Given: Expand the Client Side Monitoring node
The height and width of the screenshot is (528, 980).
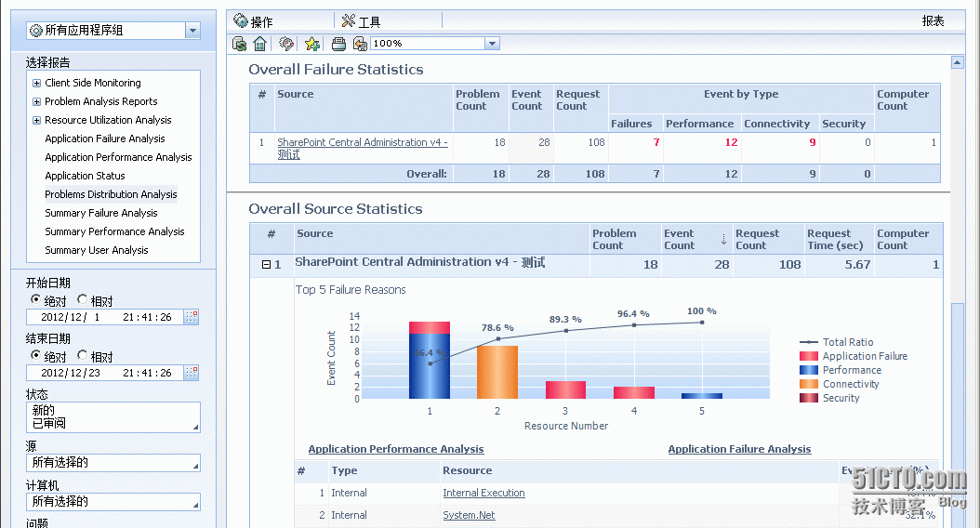Looking at the screenshot, I should 36,83.
